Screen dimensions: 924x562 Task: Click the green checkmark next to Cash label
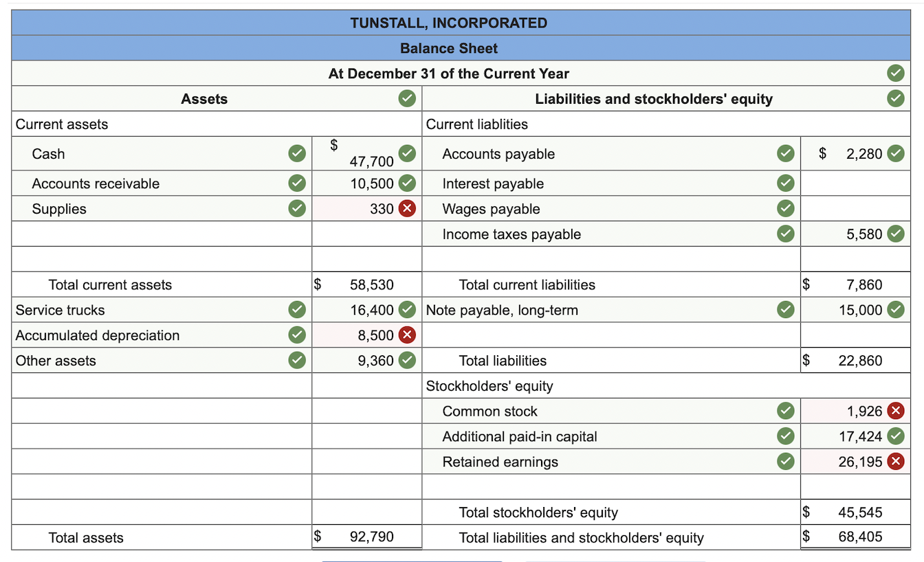(x=296, y=154)
